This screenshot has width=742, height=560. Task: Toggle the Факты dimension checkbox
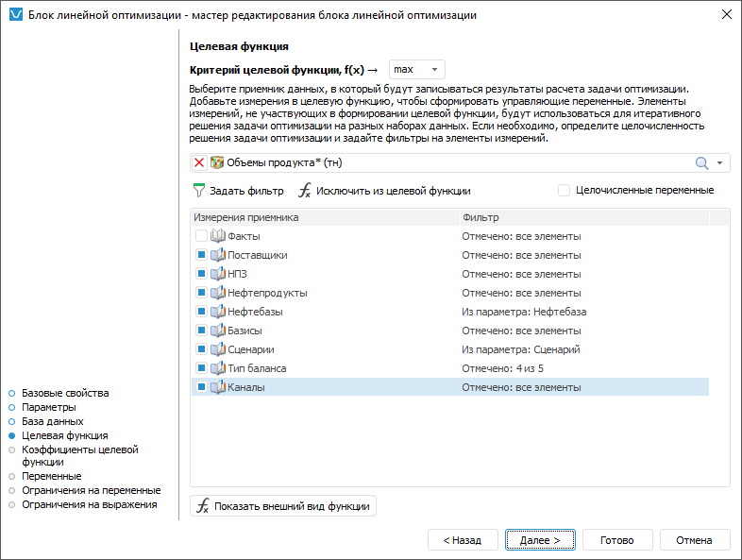(201, 236)
